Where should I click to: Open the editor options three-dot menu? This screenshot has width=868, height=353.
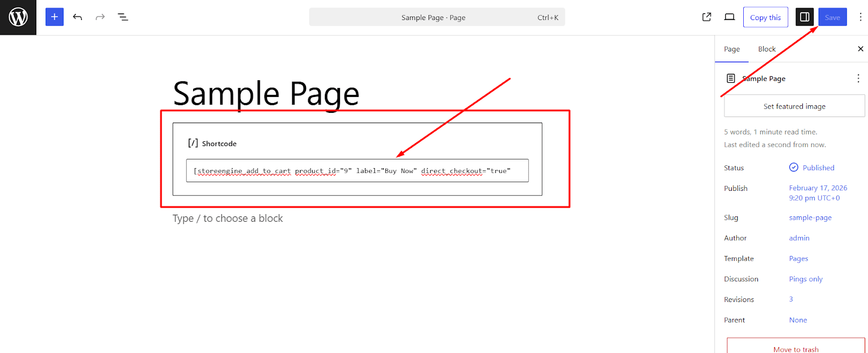[860, 17]
